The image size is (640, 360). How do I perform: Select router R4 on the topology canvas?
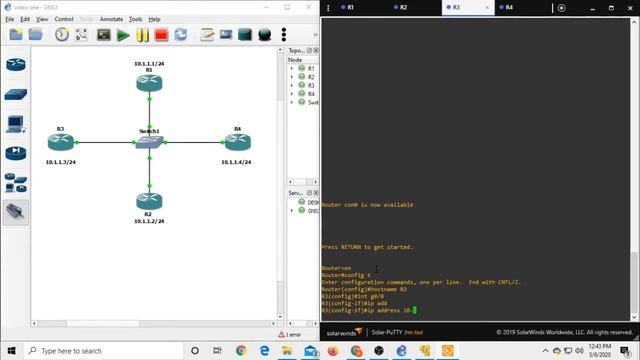[238, 142]
